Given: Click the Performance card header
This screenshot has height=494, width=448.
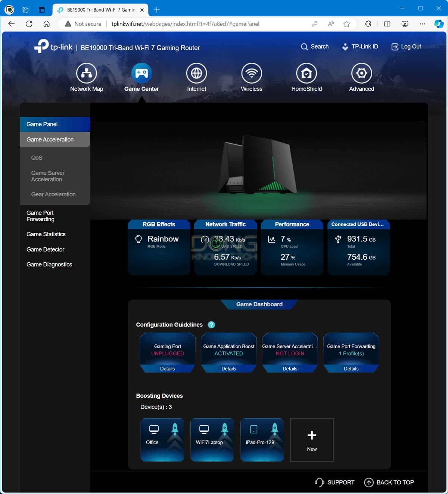Looking at the screenshot, I should coord(292,224).
